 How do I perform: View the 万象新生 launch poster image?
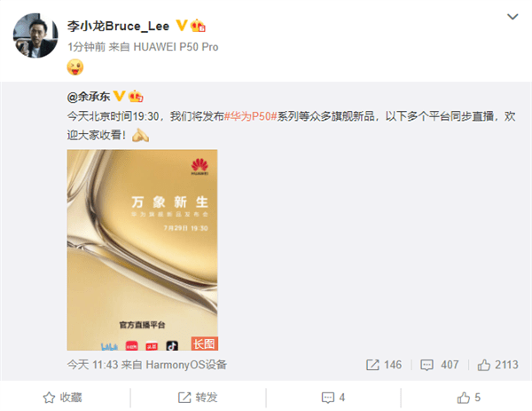coord(143,250)
